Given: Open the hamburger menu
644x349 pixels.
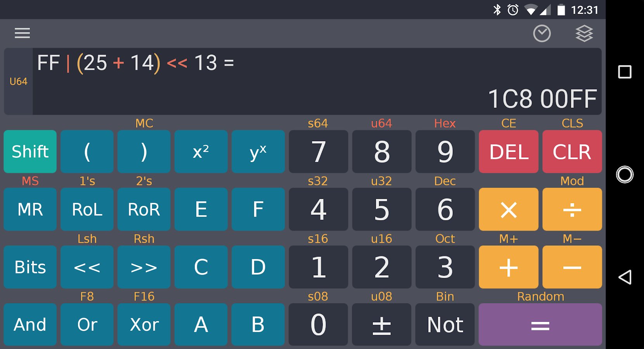Looking at the screenshot, I should pyautogui.click(x=22, y=33).
